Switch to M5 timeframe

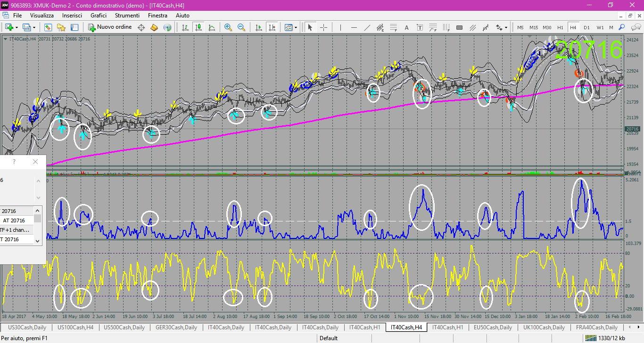click(520, 27)
